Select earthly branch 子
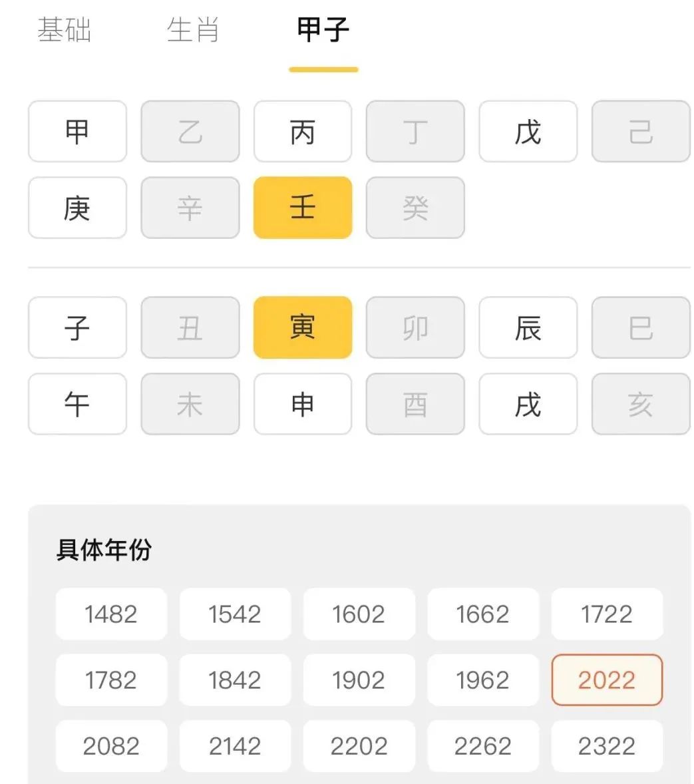The height and width of the screenshot is (784, 694). [x=77, y=327]
